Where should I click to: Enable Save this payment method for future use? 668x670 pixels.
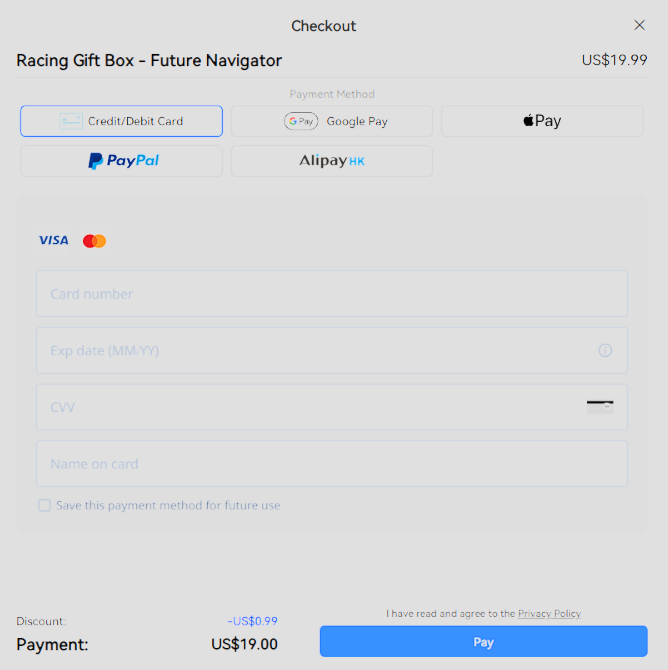pos(44,505)
